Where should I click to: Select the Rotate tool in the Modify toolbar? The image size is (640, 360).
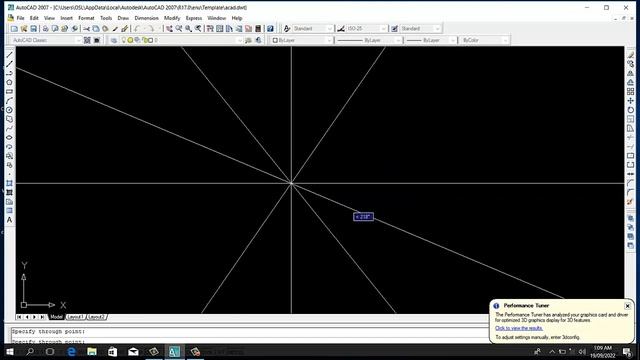[x=631, y=110]
